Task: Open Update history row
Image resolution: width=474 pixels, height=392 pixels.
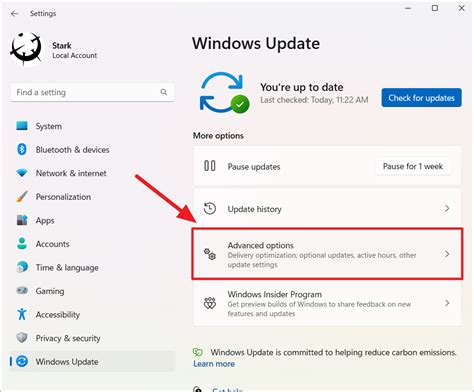Action: click(x=327, y=209)
